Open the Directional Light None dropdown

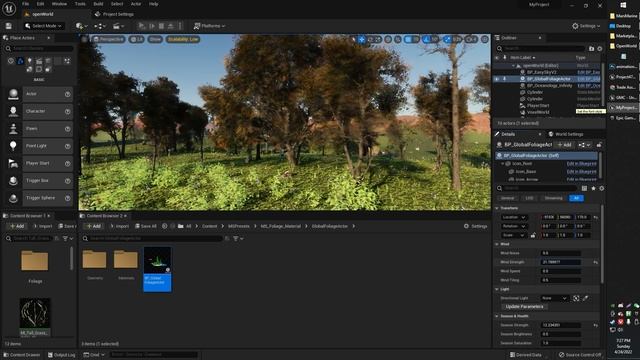(x=554, y=298)
